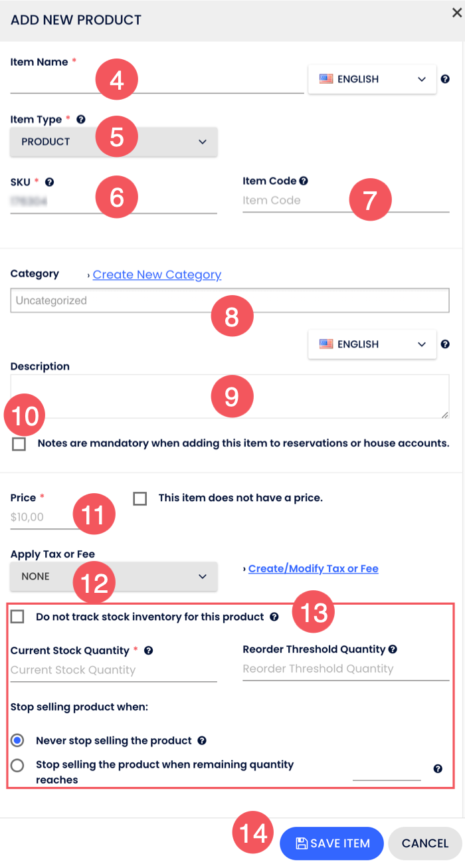Tick 'Do not track stock inventory' checkbox
The image size is (465, 868).
tap(18, 617)
